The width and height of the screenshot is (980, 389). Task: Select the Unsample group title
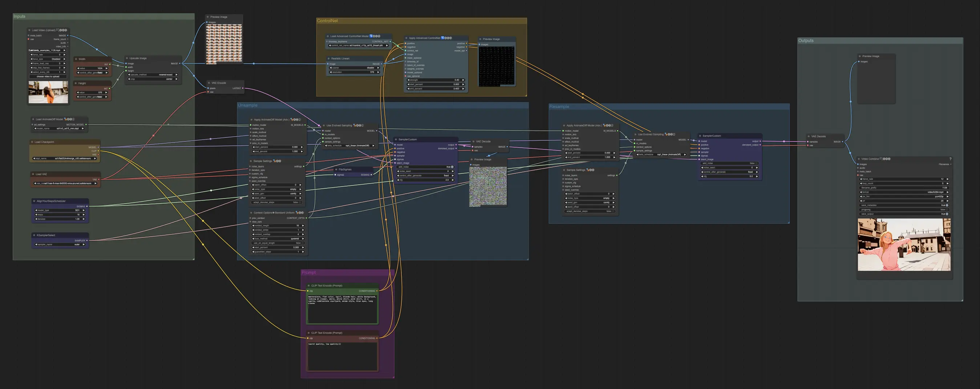[x=248, y=105]
